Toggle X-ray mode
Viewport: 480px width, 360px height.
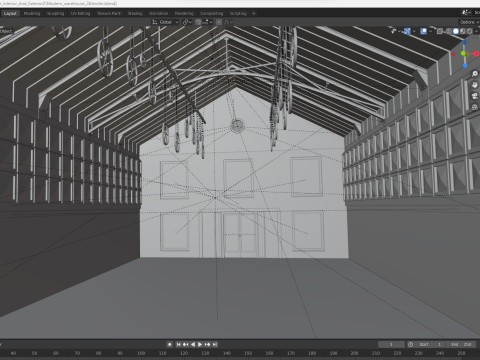[x=440, y=31]
